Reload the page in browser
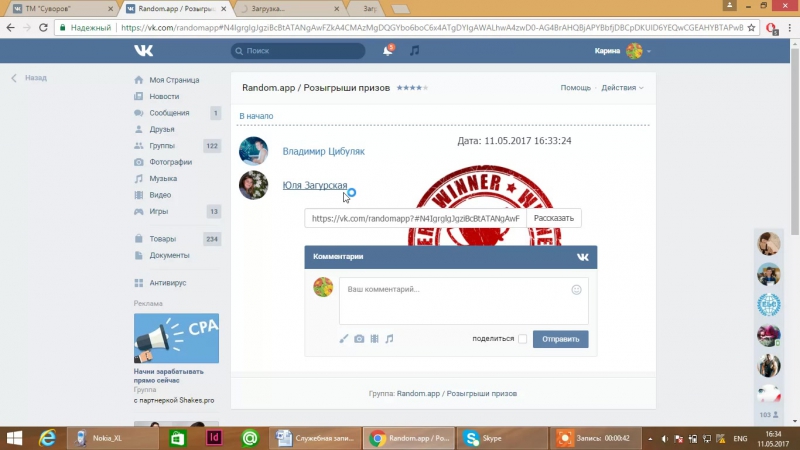 pos(43,28)
